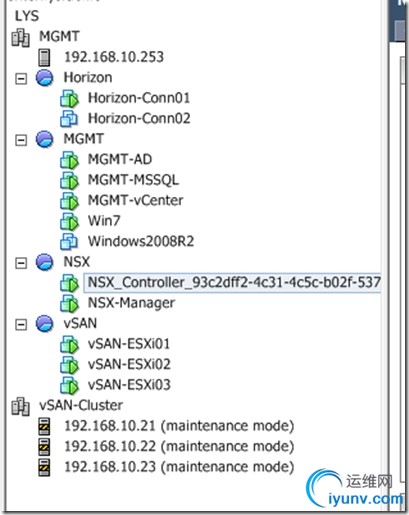Click the MGMT datacenter building icon
This screenshot has width=409, height=515.
(21, 37)
